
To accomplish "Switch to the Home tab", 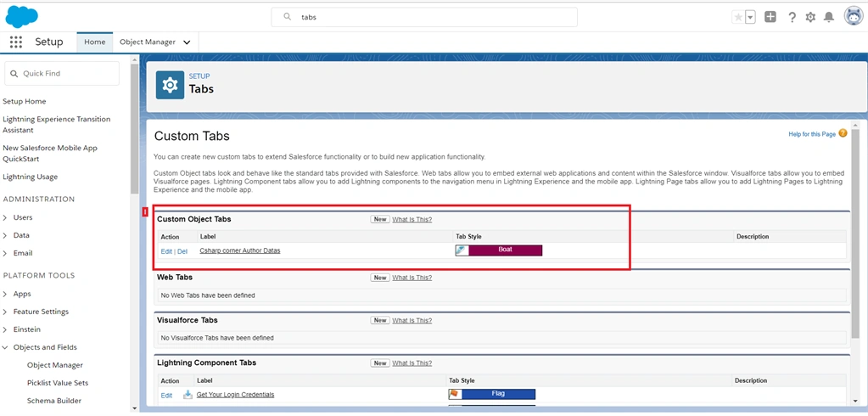I will [x=95, y=42].
